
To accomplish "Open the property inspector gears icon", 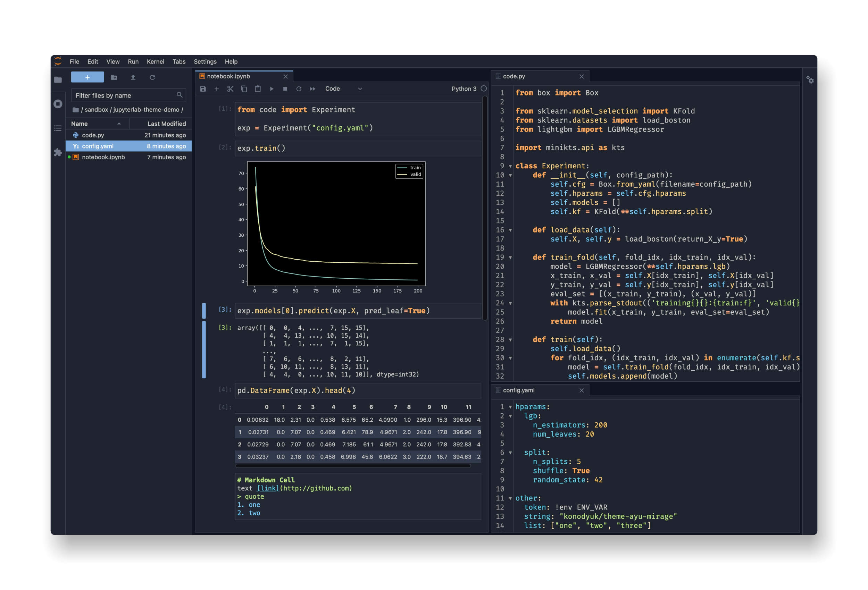I will tap(810, 80).
